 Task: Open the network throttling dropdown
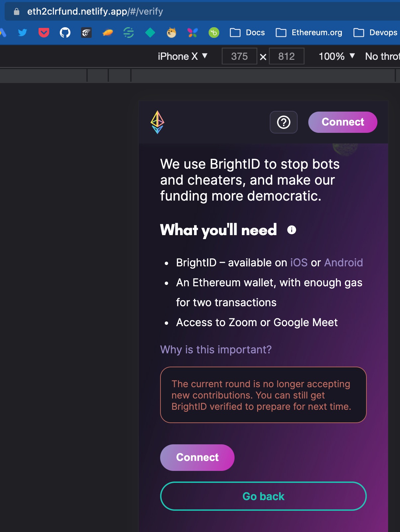click(382, 56)
